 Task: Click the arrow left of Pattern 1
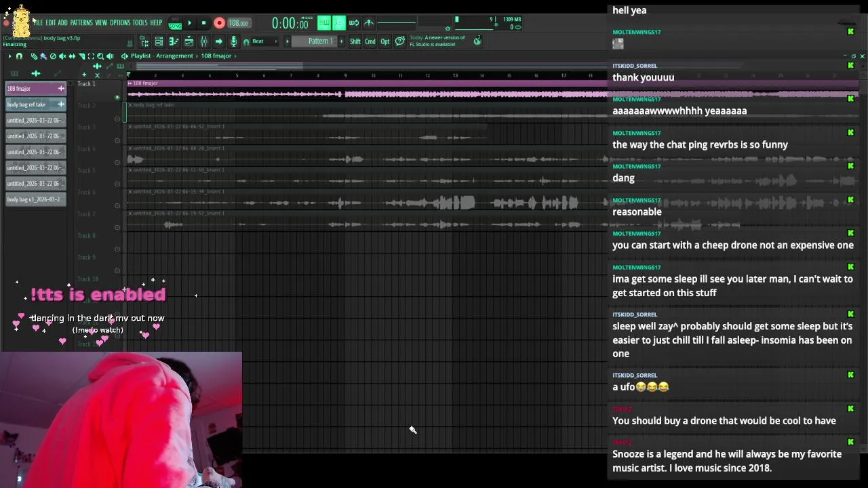pos(287,41)
